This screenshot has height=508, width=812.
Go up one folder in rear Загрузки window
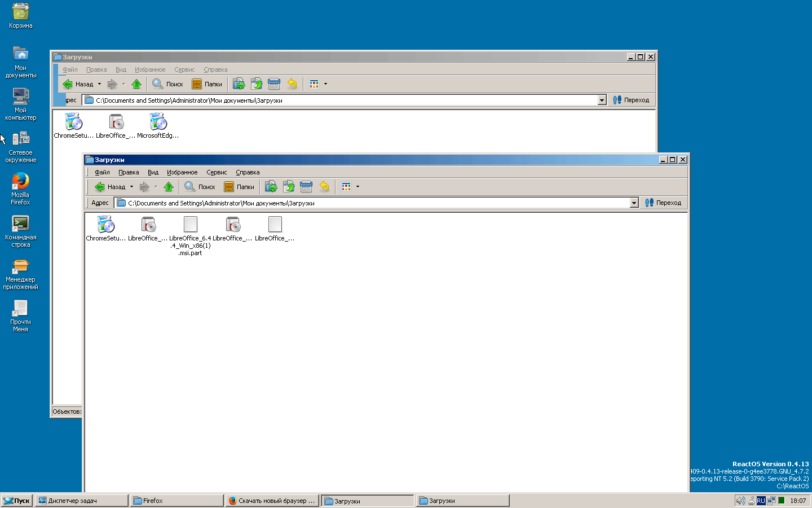pyautogui.click(x=136, y=84)
